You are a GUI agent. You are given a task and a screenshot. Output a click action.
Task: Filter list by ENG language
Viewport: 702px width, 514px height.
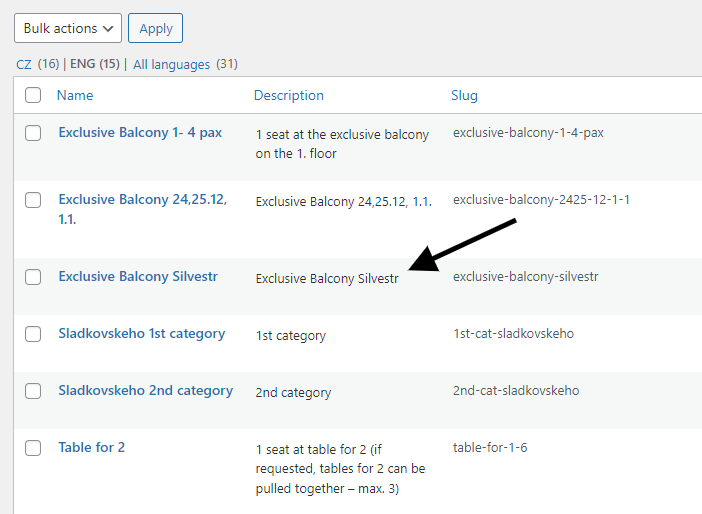tap(83, 64)
